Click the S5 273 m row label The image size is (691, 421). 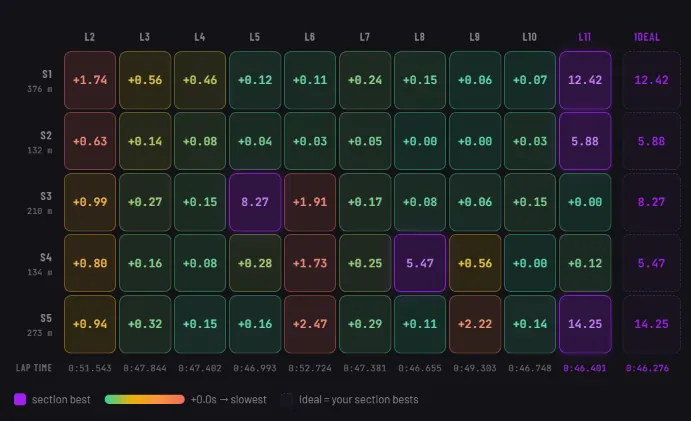click(41, 325)
